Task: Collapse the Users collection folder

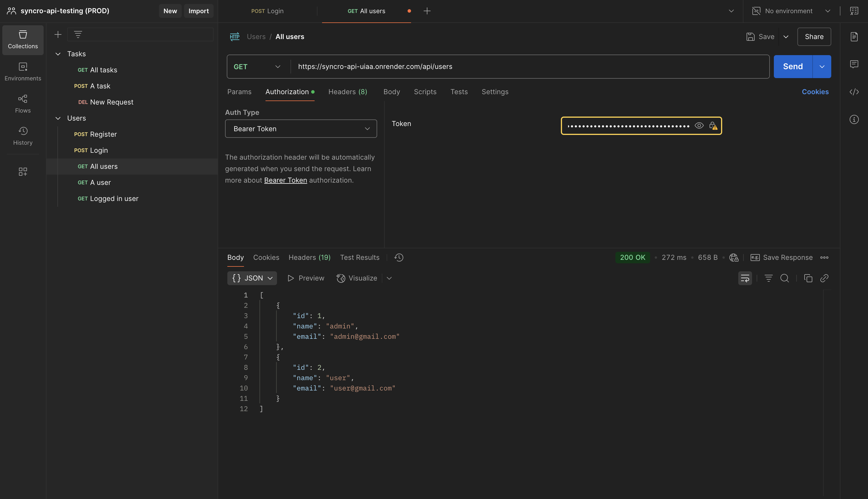Action: pos(58,118)
